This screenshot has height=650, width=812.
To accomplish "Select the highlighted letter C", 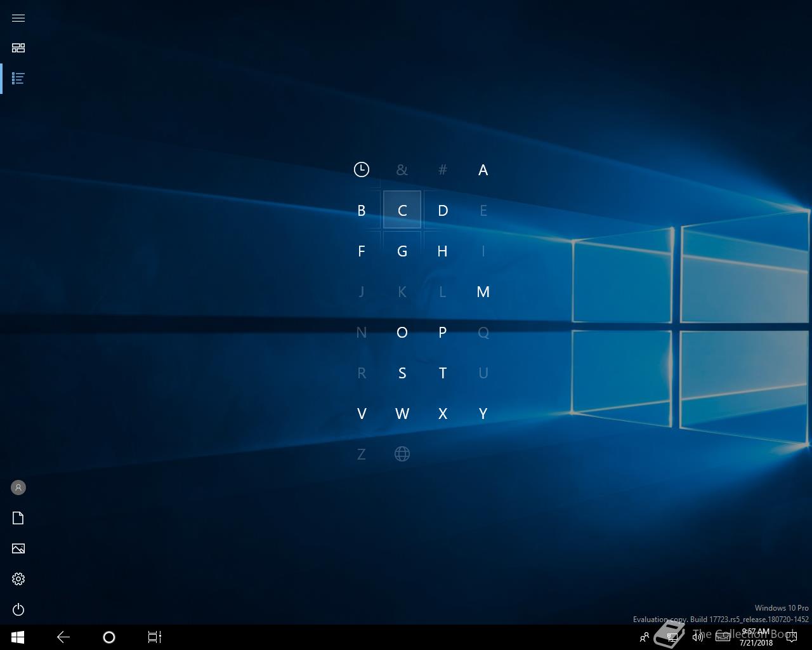I will (x=402, y=210).
